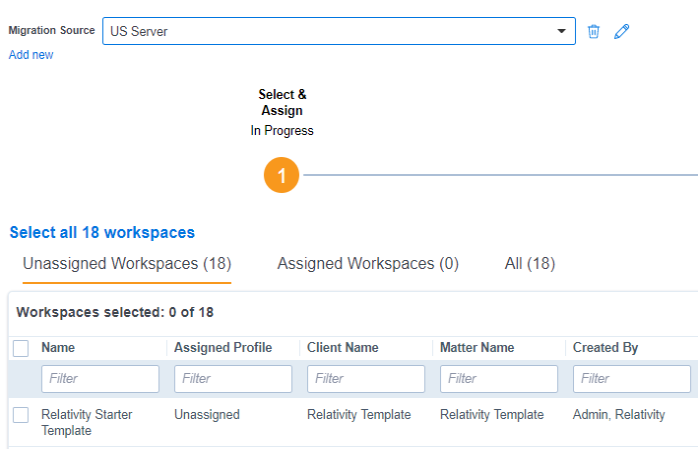Sort by Created By column header
This screenshot has height=449, width=698.
tap(605, 348)
